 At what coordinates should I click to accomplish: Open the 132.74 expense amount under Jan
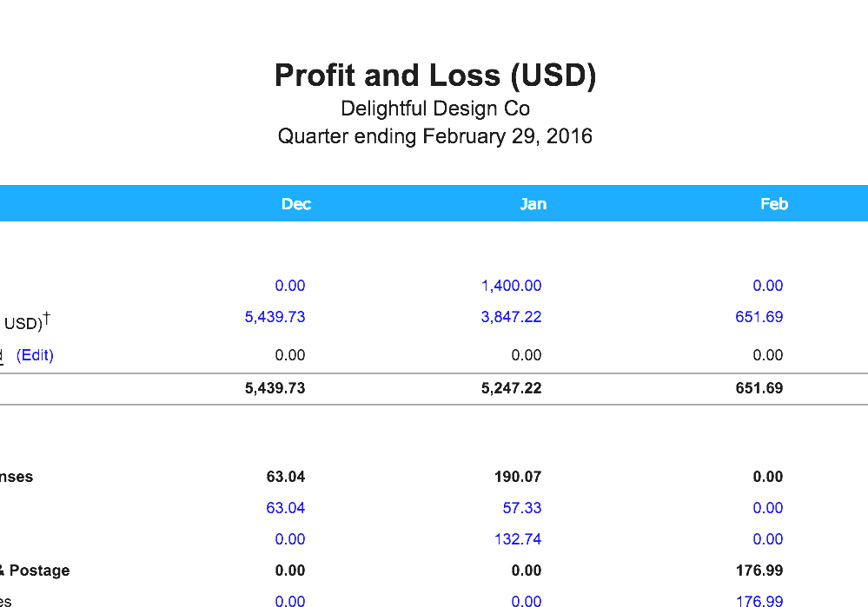click(x=518, y=538)
